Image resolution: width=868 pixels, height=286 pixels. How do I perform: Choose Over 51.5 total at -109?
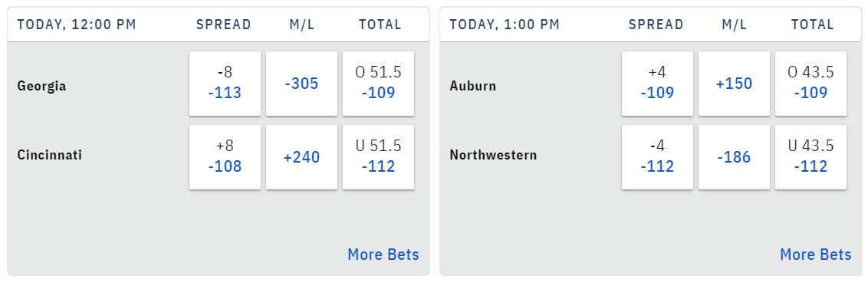tap(378, 84)
